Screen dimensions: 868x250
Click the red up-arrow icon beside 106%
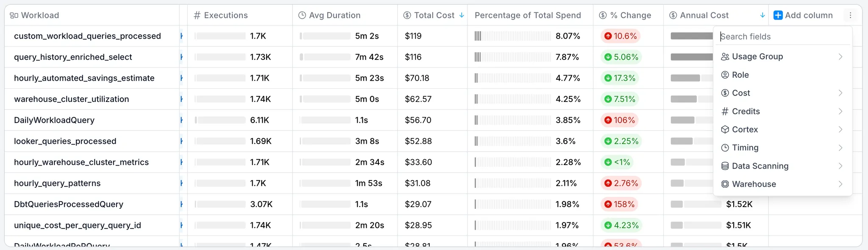tap(608, 120)
